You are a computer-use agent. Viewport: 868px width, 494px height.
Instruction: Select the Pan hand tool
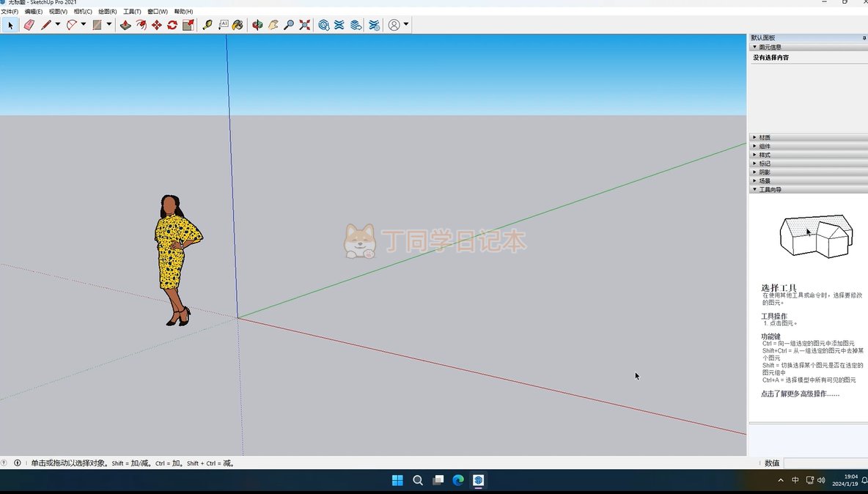pos(273,25)
